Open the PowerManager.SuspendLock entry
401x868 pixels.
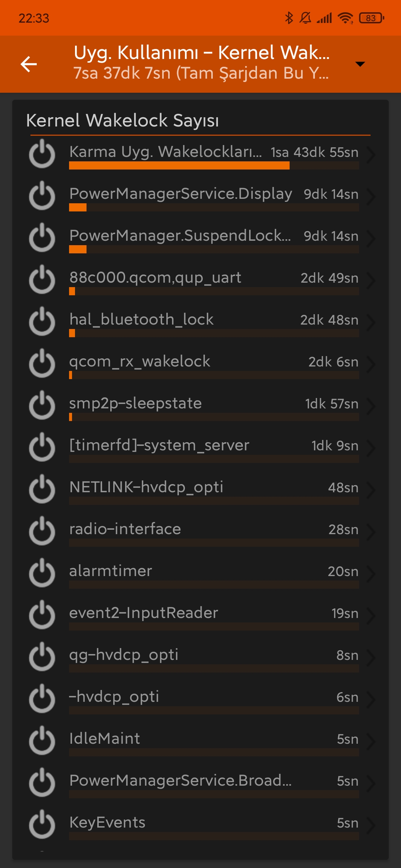pyautogui.click(x=200, y=238)
